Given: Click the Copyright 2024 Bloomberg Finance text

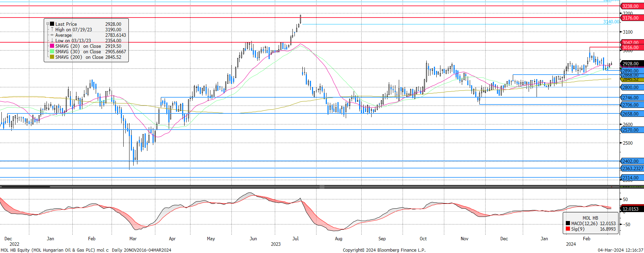Looking at the screenshot, I should (384, 250).
